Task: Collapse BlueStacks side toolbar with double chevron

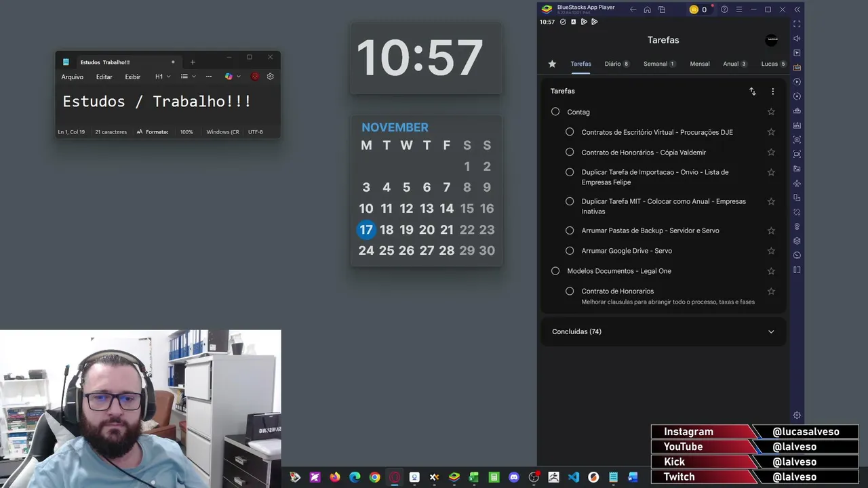Action: [797, 9]
